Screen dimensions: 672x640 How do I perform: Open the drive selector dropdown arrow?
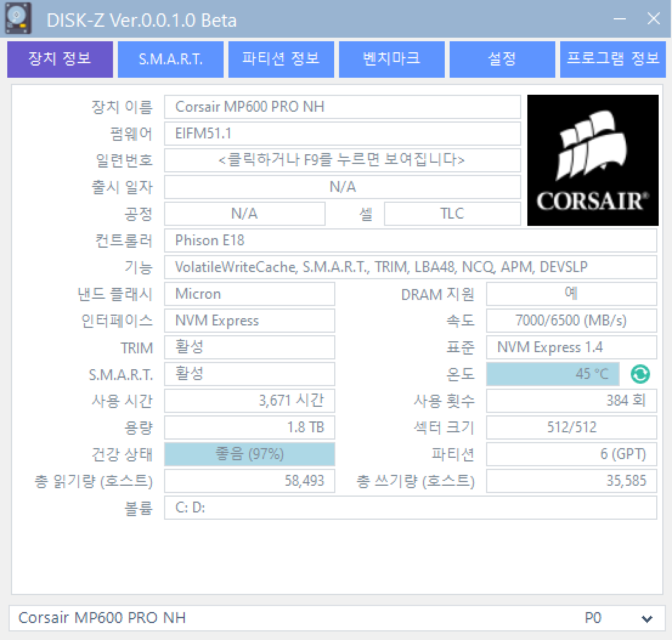pyautogui.click(x=646, y=618)
